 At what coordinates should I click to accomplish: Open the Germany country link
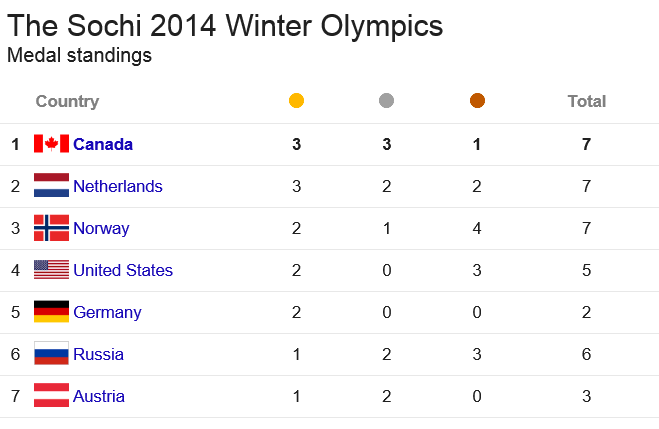107,313
